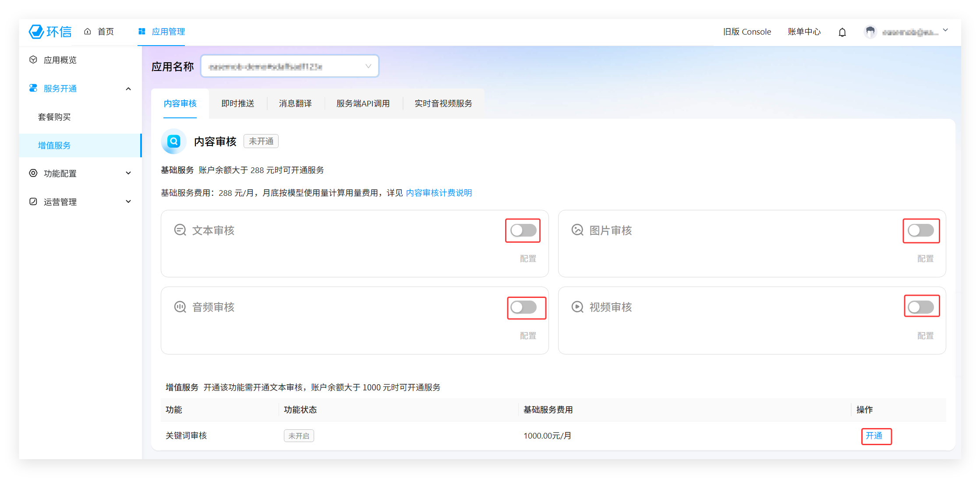Open the 实时音视频服务 tab
980x478 pixels.
pos(443,103)
